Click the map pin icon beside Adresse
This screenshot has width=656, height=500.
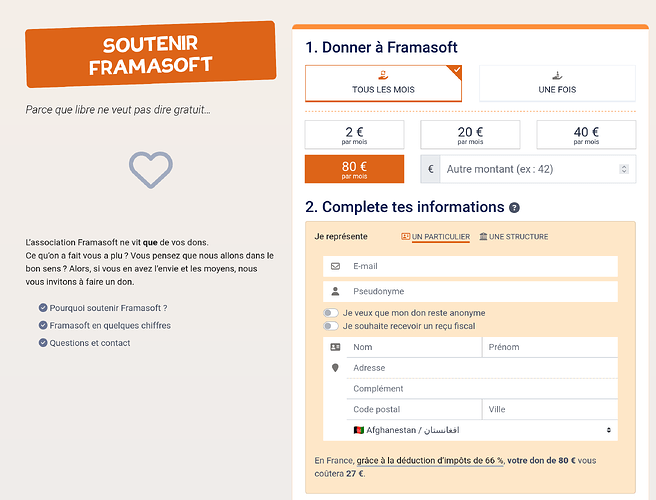click(x=335, y=368)
